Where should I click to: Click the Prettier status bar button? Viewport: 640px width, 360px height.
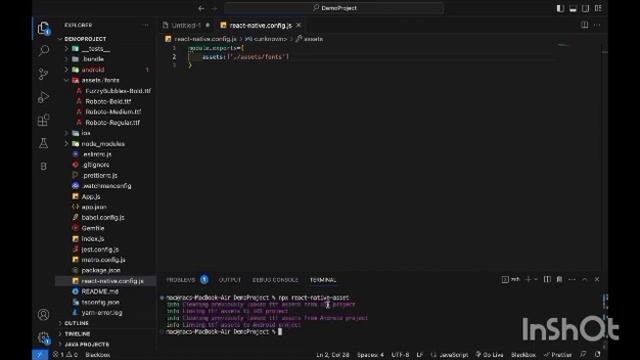(x=558, y=355)
